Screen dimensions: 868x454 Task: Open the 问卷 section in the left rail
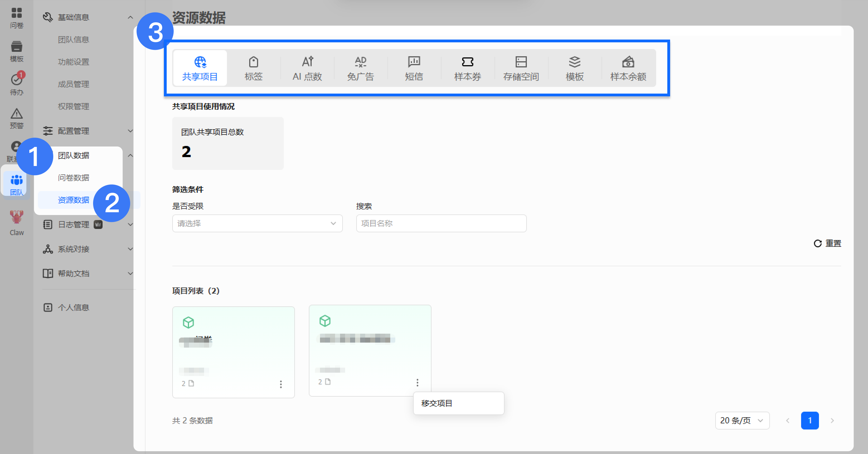point(16,18)
